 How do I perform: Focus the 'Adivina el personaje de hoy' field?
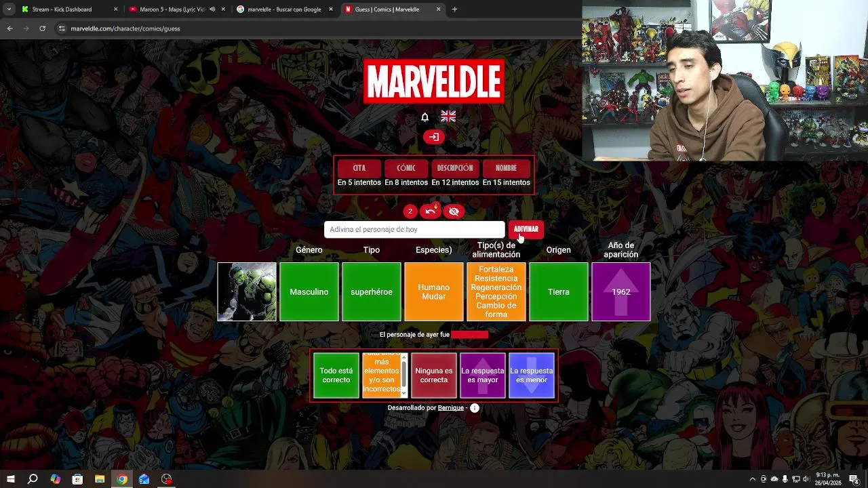(x=414, y=230)
